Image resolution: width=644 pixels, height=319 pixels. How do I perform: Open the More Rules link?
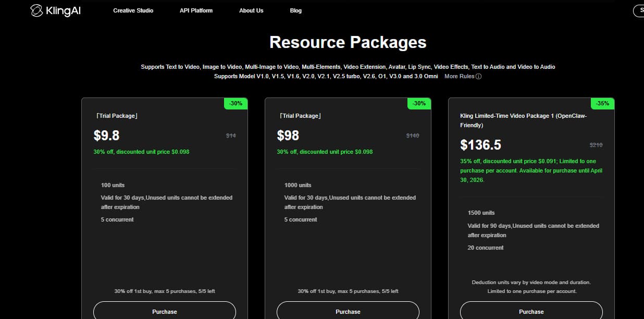click(459, 77)
